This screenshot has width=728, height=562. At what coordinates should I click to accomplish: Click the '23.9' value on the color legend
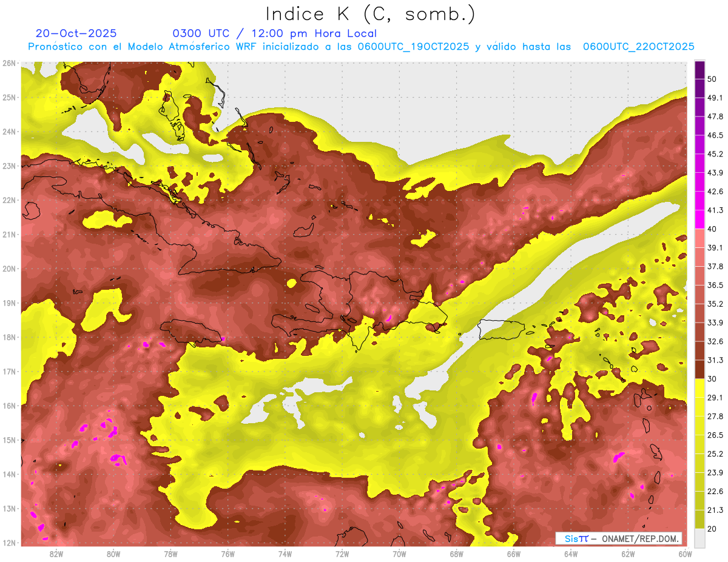715,472
